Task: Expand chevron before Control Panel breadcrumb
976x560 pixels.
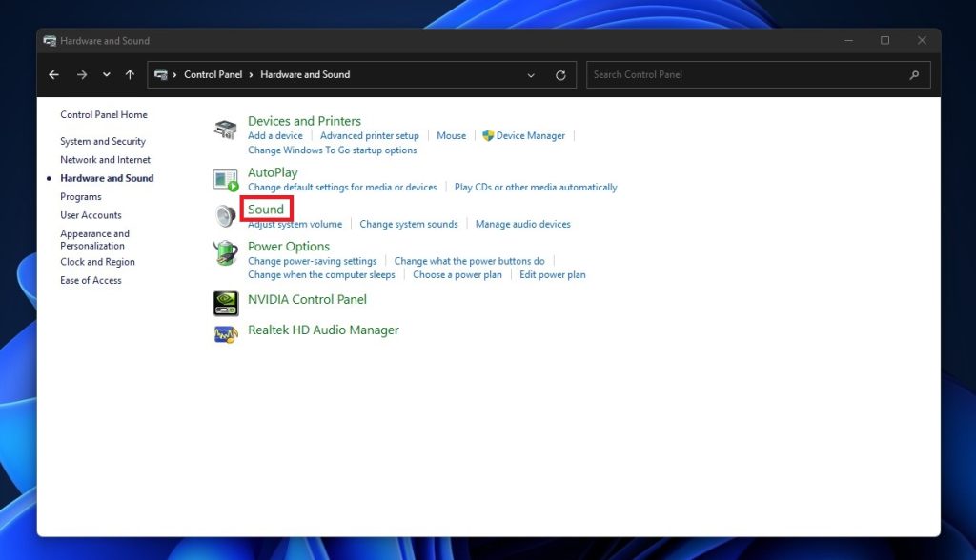Action: 175,75
